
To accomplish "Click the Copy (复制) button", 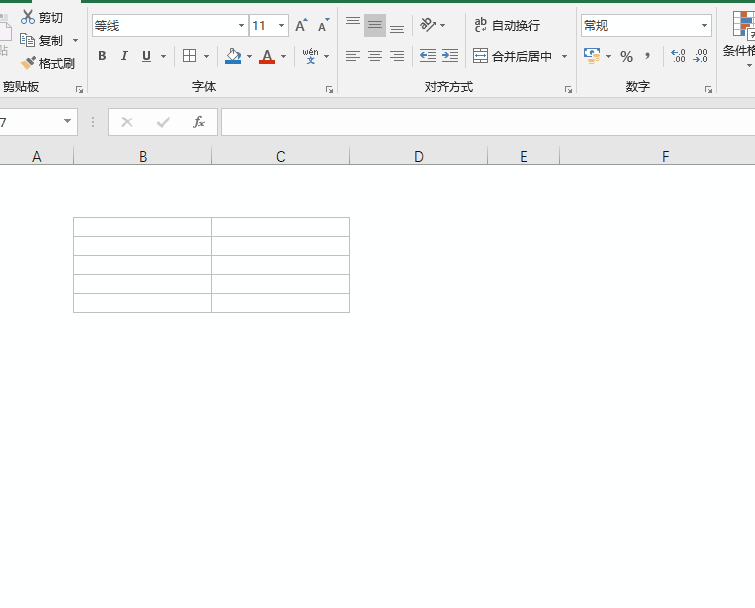I will [x=42, y=40].
